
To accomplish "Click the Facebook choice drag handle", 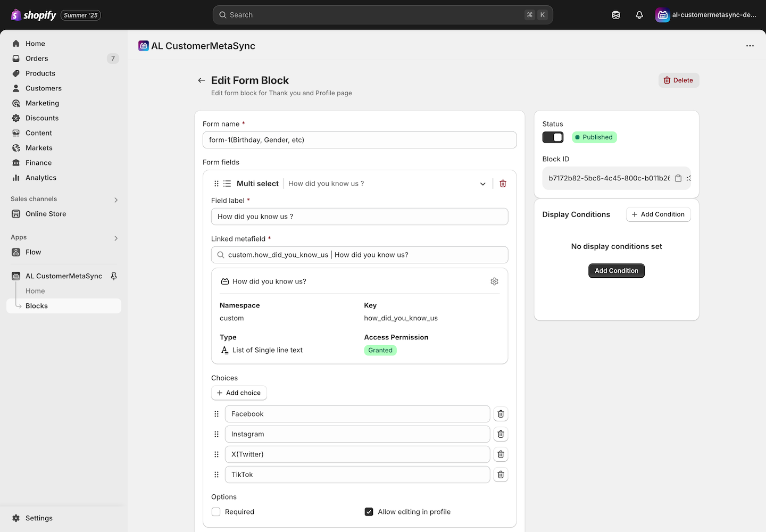I will pos(217,414).
